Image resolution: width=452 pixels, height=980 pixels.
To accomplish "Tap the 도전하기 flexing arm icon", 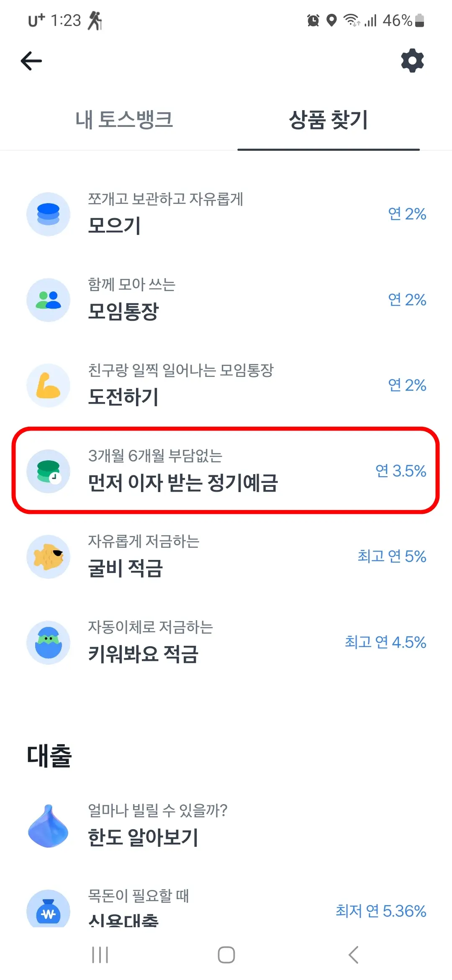I will tap(48, 386).
